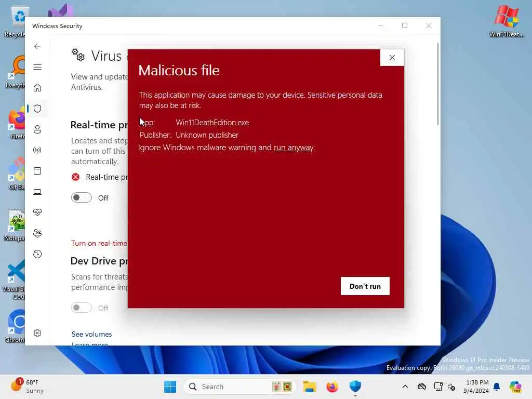
Task: Open Device performance & health heart icon
Action: point(37,212)
